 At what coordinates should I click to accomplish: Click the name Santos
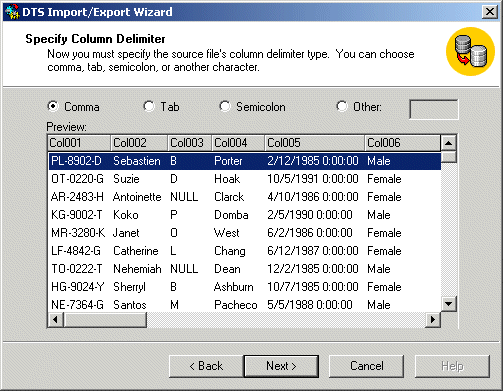point(130,305)
